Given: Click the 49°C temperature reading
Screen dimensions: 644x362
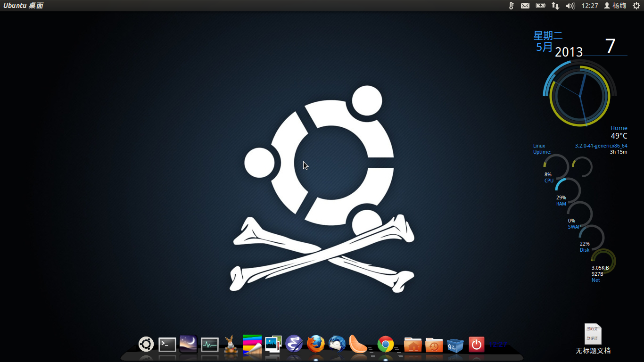Looking at the screenshot, I should tap(619, 136).
